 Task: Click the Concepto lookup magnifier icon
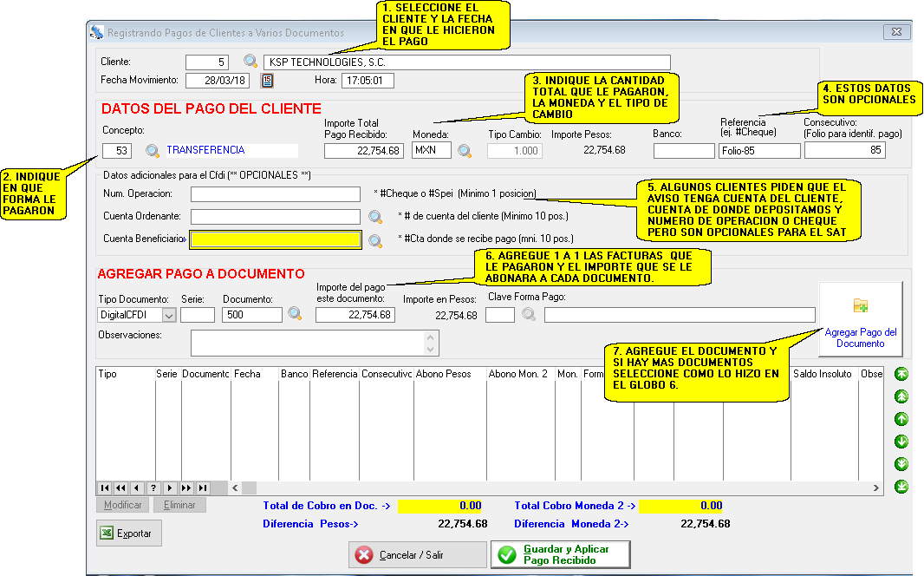pyautogui.click(x=153, y=151)
